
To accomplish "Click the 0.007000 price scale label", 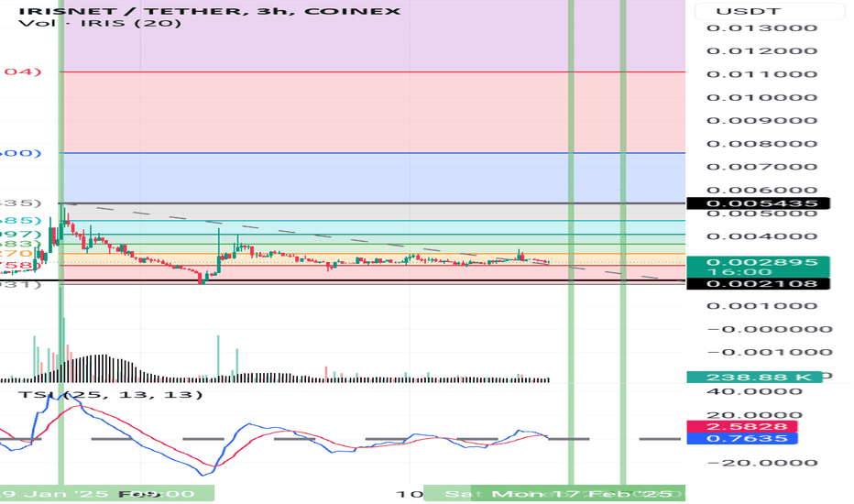I will tap(762, 167).
